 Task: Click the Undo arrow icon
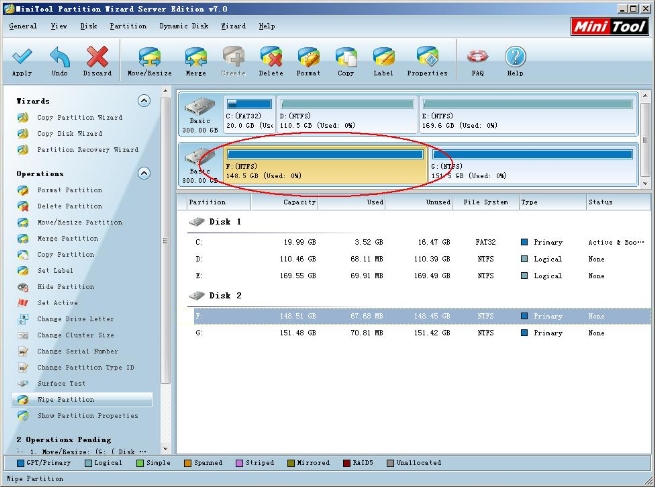60,57
